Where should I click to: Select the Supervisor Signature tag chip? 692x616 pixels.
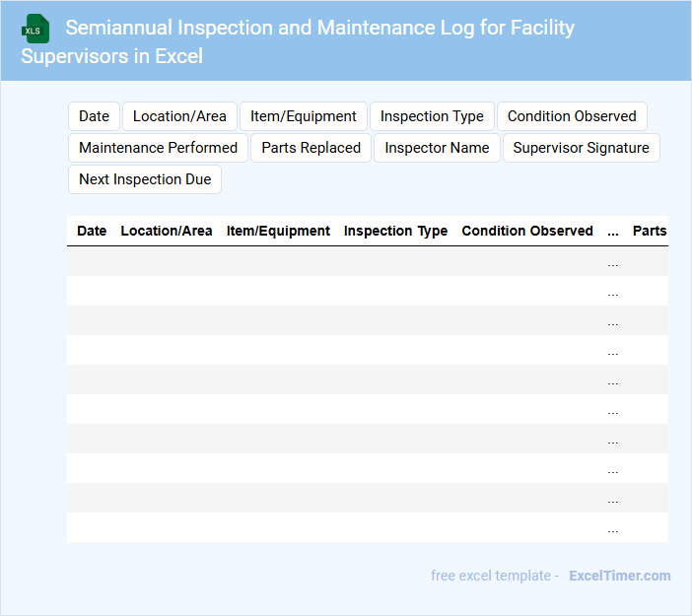tap(582, 148)
